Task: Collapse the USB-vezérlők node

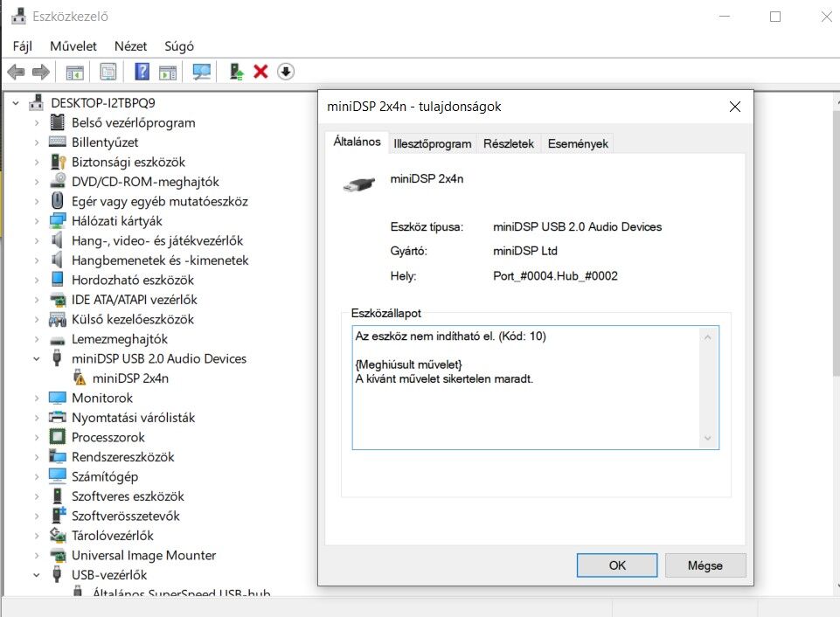Action: [x=37, y=575]
